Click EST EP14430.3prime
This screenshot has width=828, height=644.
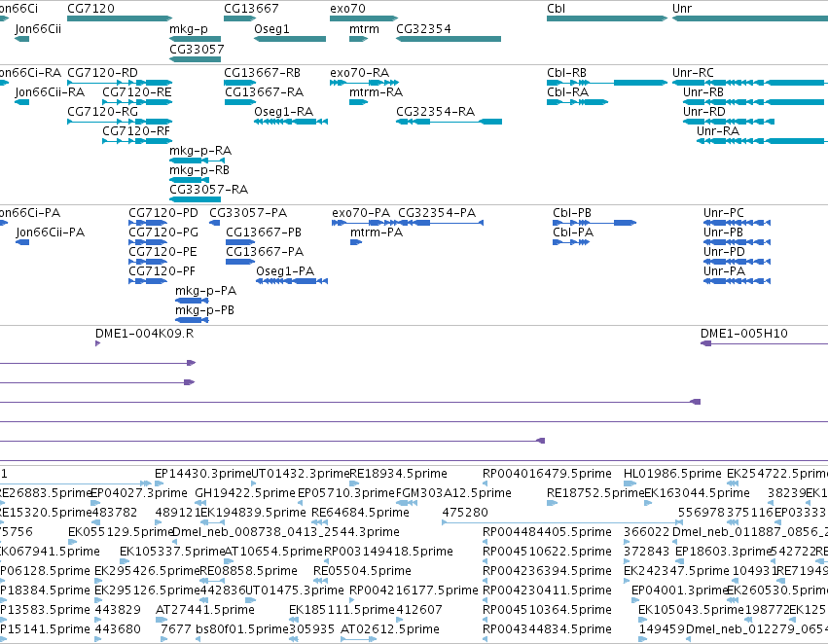(202, 474)
